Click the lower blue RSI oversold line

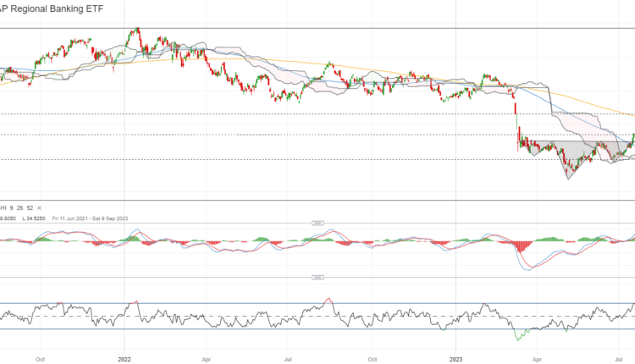point(254,329)
